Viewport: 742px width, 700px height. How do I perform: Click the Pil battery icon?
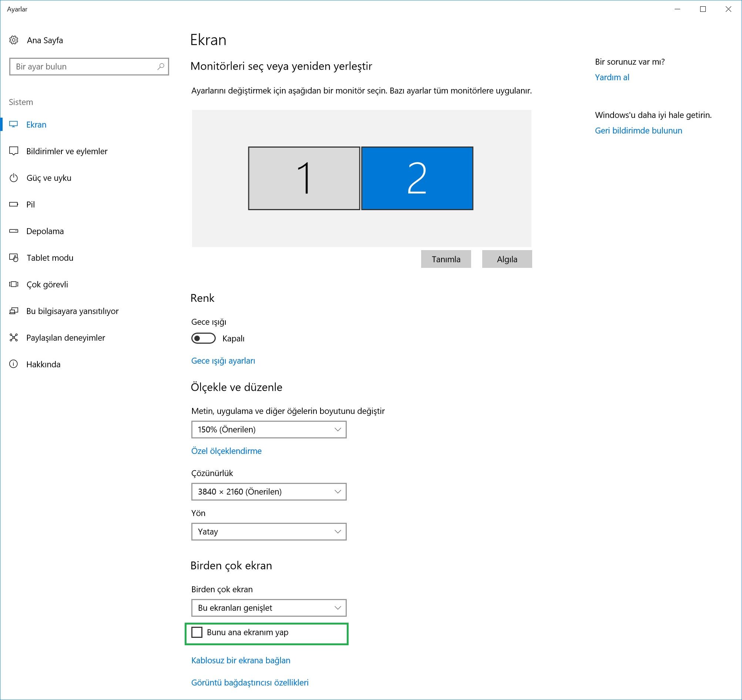tap(14, 205)
